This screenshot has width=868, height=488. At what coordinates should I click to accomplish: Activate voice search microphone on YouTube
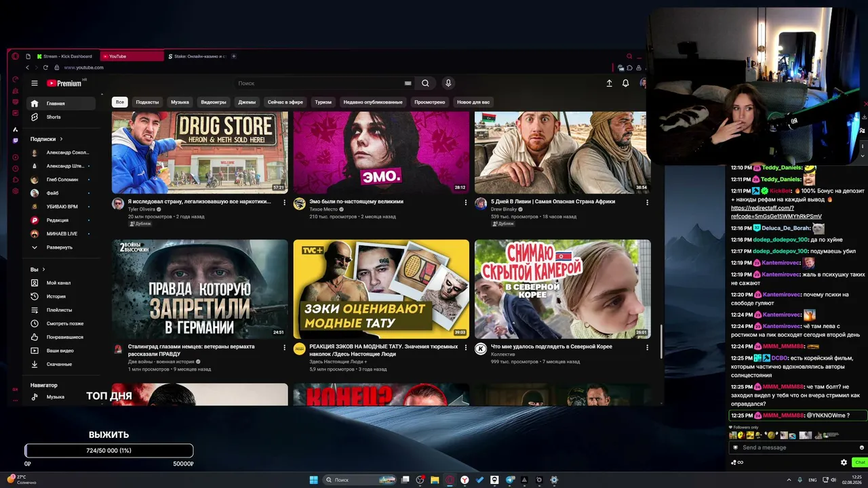[x=448, y=83]
